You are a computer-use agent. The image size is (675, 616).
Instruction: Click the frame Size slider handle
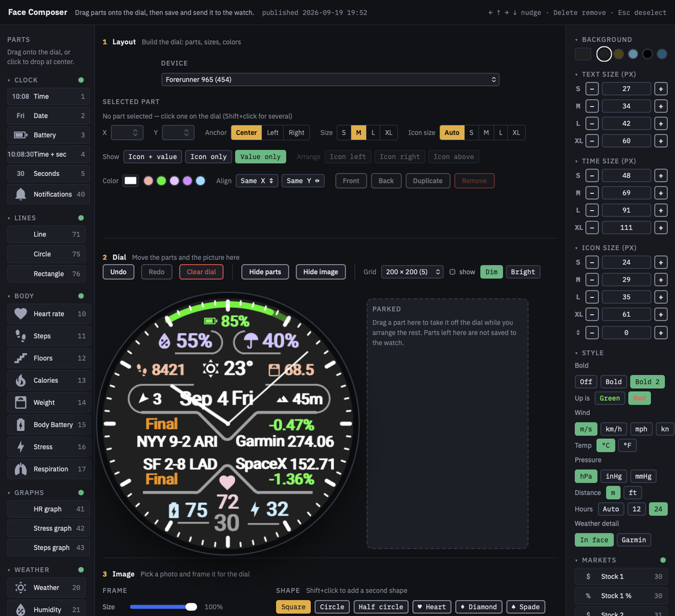point(191,607)
